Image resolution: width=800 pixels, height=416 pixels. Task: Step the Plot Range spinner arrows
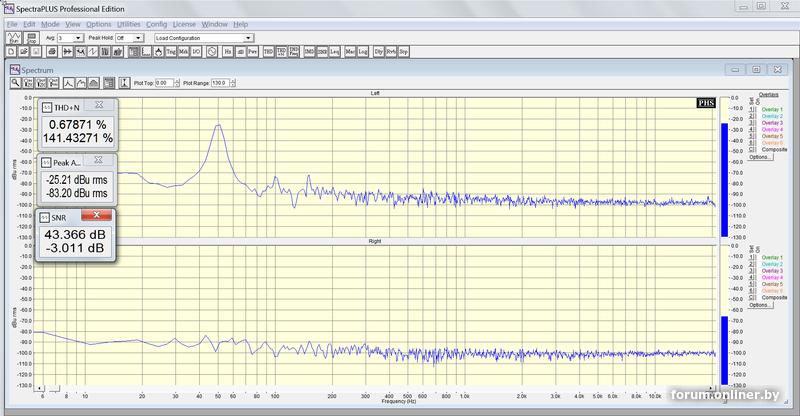[x=233, y=83]
